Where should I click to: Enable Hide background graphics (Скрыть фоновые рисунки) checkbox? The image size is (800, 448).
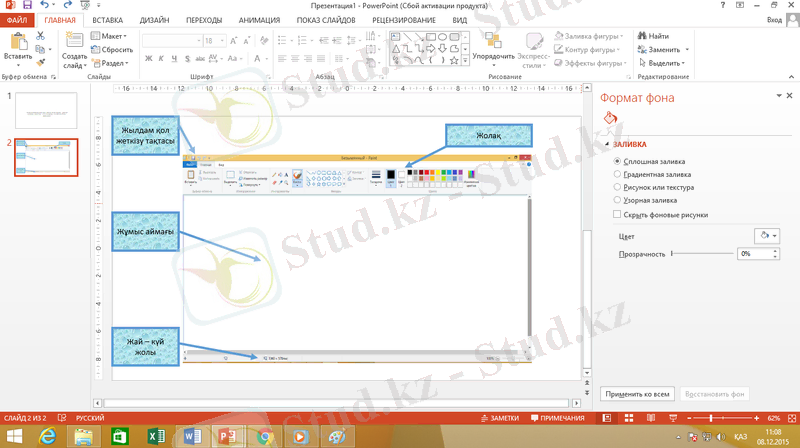[x=617, y=214]
